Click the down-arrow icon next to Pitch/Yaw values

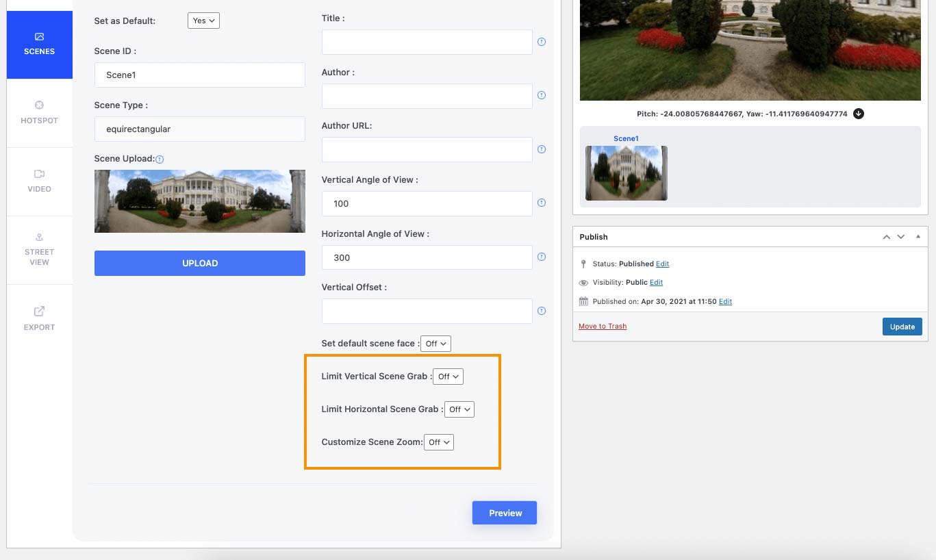point(859,114)
